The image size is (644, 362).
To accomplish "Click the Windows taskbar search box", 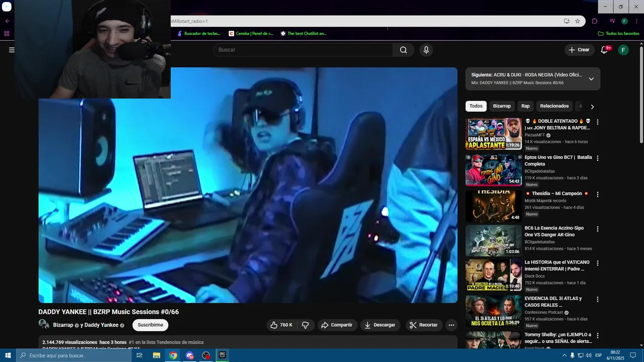I will pos(73,355).
